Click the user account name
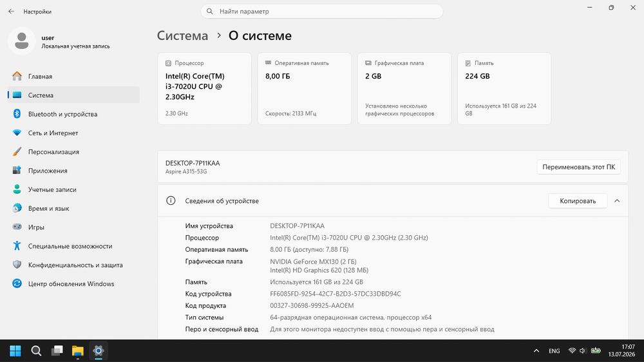 (48, 38)
